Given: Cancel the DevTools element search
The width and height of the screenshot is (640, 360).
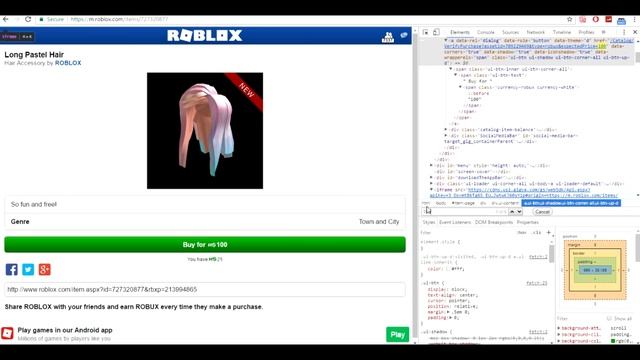Looking at the screenshot, I should [x=542, y=211].
